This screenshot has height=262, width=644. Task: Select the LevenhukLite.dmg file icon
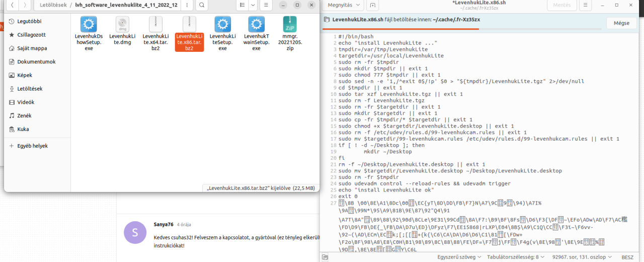[122, 24]
